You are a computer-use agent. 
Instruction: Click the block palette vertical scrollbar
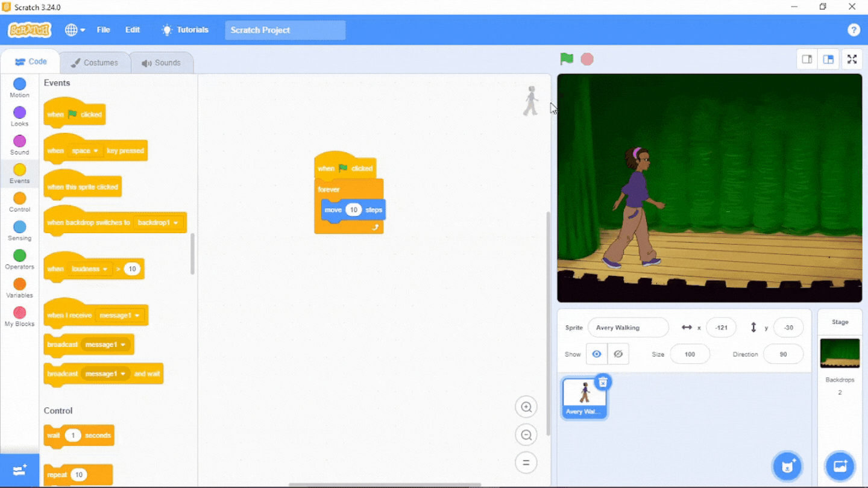tap(193, 254)
